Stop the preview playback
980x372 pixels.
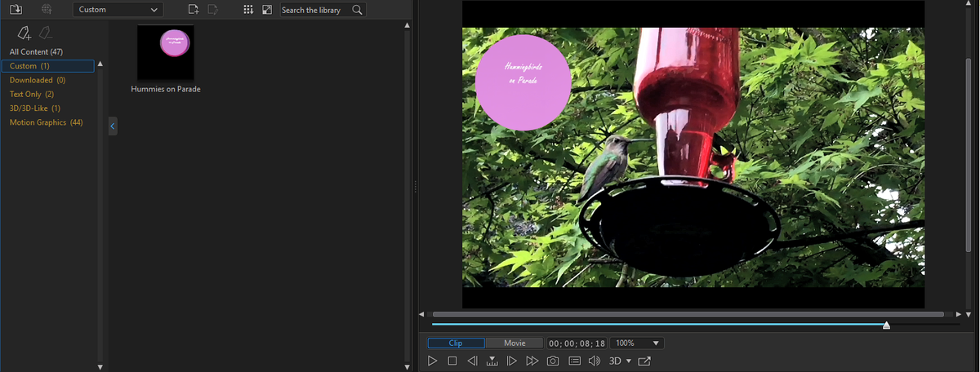452,361
